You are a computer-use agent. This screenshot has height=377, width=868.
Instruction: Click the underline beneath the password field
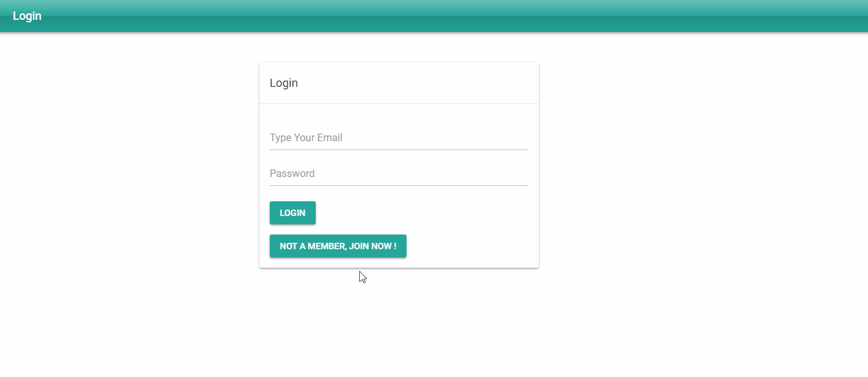(399, 185)
